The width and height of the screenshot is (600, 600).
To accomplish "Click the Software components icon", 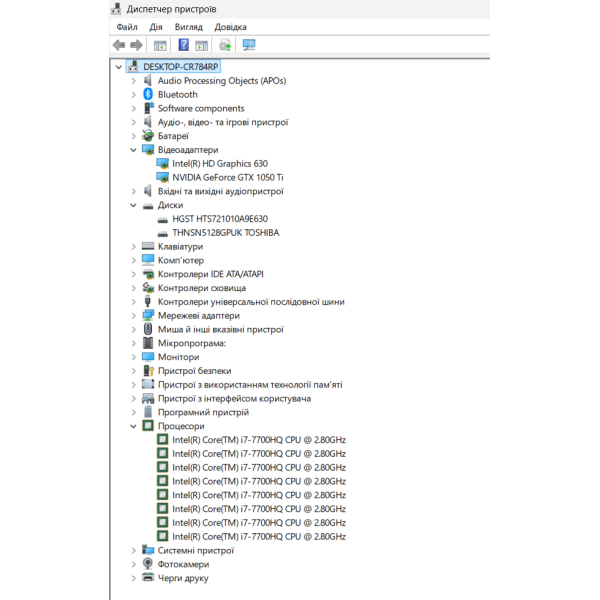I will tap(148, 108).
